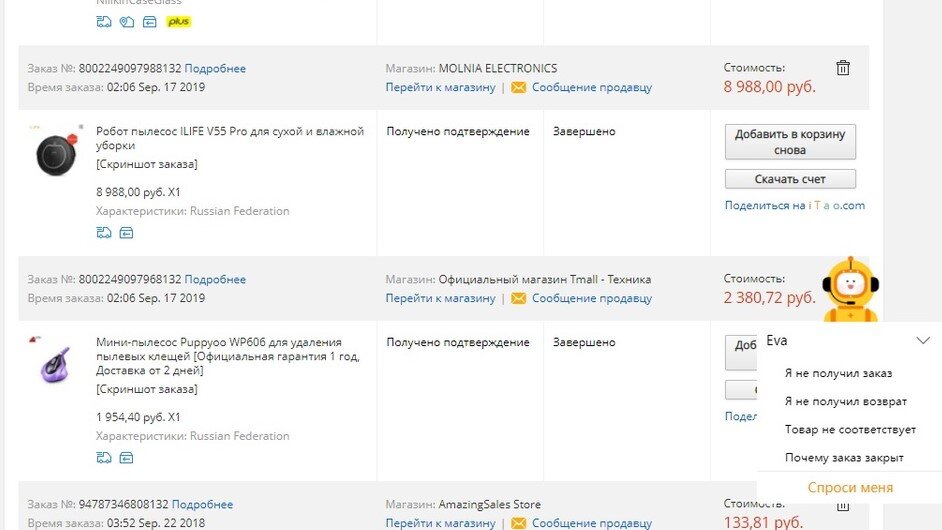Delete the MOLNIA ELECTRONICS order via trash icon
This screenshot has height=530, width=942.
(843, 68)
